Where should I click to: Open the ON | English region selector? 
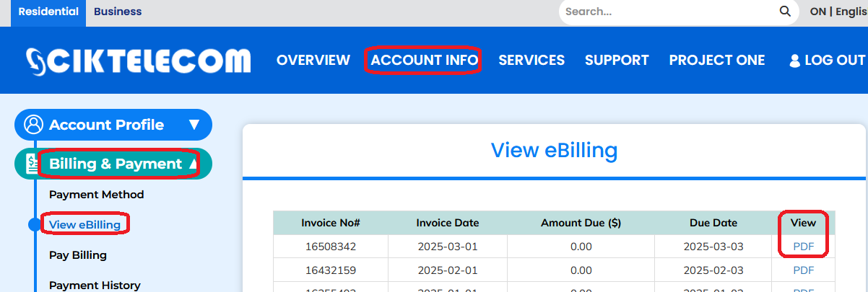[x=838, y=12]
